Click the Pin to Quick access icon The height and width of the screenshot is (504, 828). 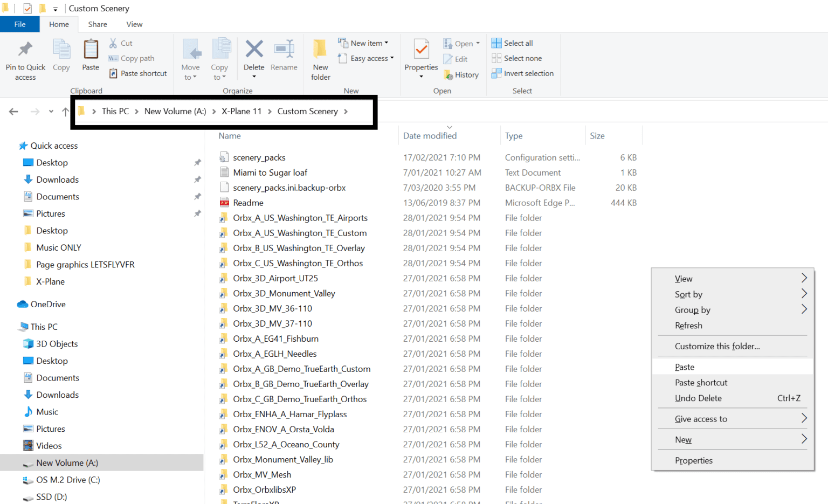(25, 50)
